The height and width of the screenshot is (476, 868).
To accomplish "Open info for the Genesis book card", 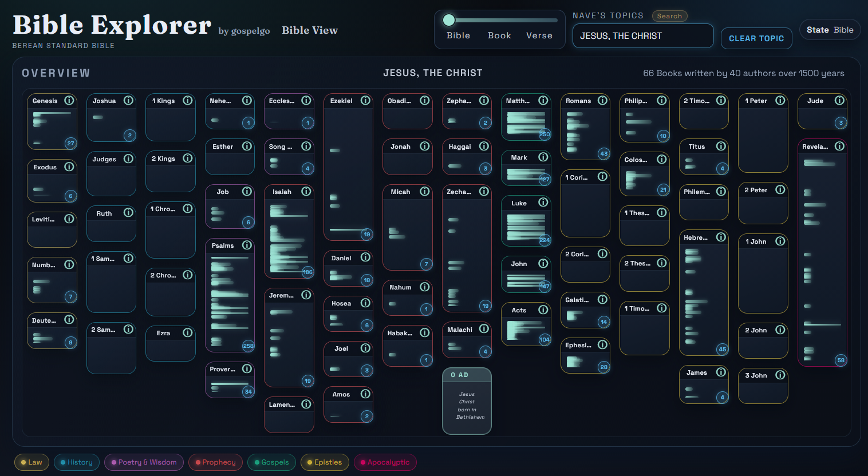I will [69, 100].
